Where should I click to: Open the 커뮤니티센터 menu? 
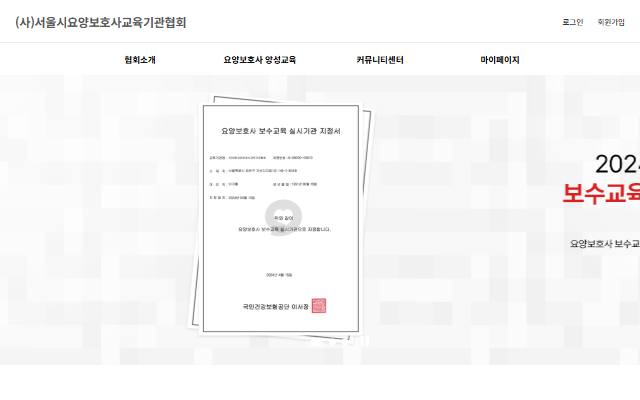(x=380, y=60)
